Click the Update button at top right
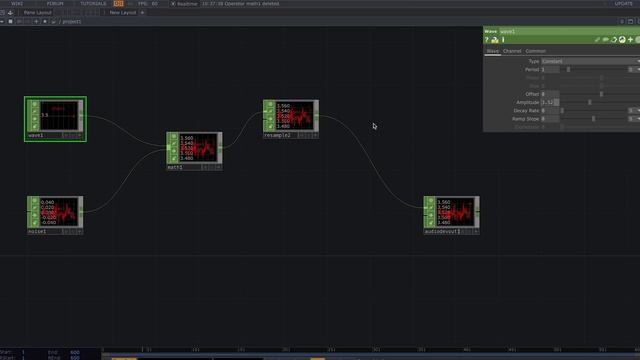 (623, 3)
